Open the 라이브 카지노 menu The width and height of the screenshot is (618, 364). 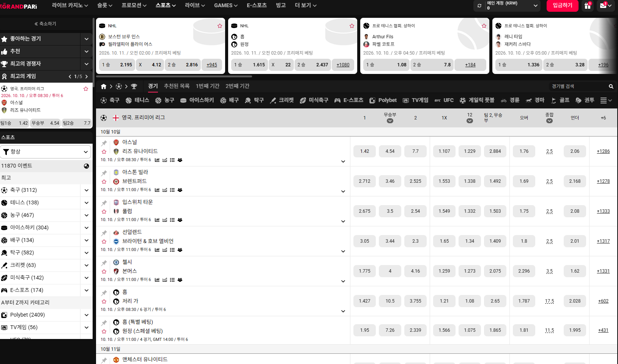(x=70, y=5)
